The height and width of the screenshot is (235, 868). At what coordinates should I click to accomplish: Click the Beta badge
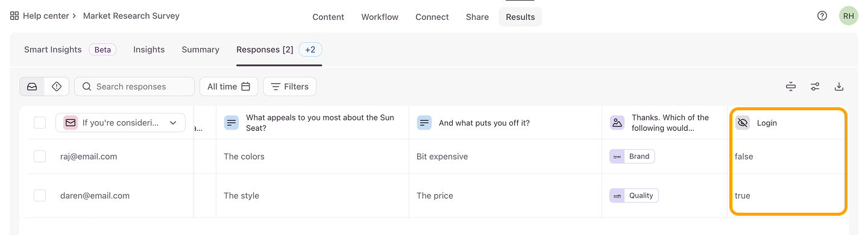coord(102,50)
